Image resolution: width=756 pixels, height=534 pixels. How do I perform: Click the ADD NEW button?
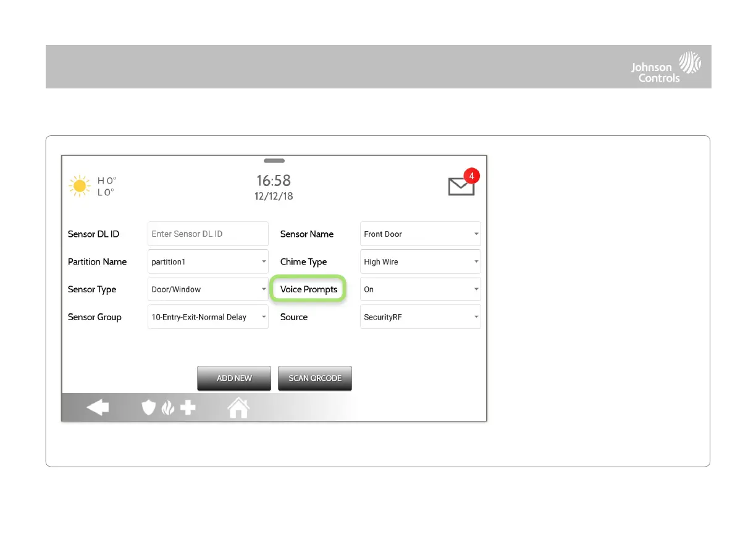[x=234, y=378]
